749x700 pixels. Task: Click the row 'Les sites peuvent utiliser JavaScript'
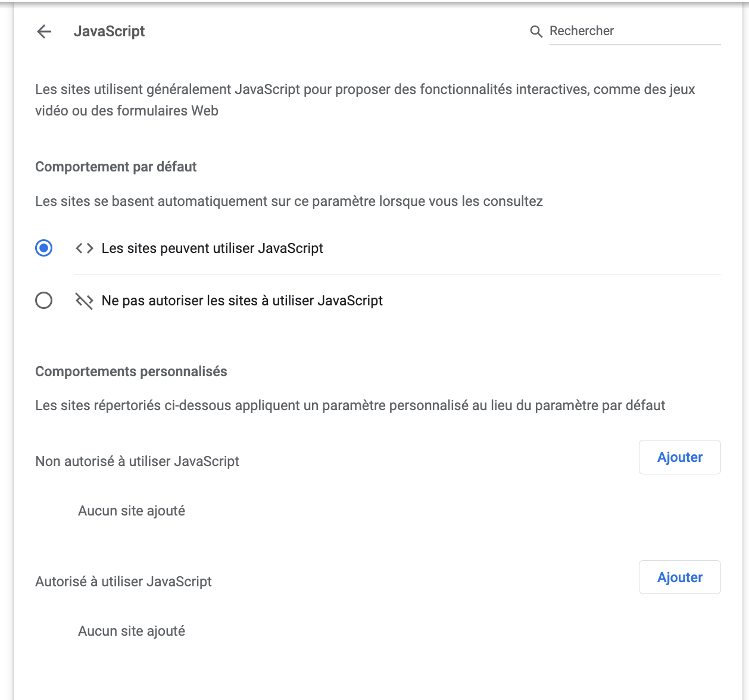point(212,248)
